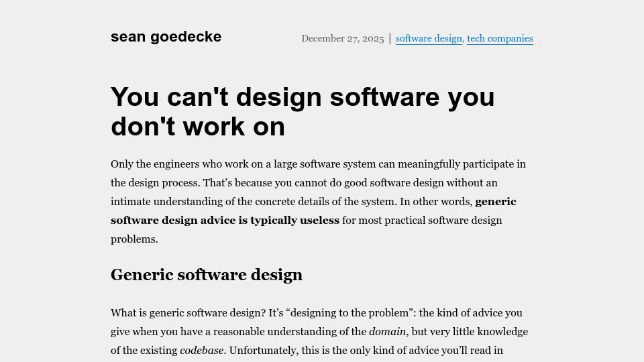This screenshot has width=644, height=362.
Task: Open the software design tag link
Action: coord(429,39)
